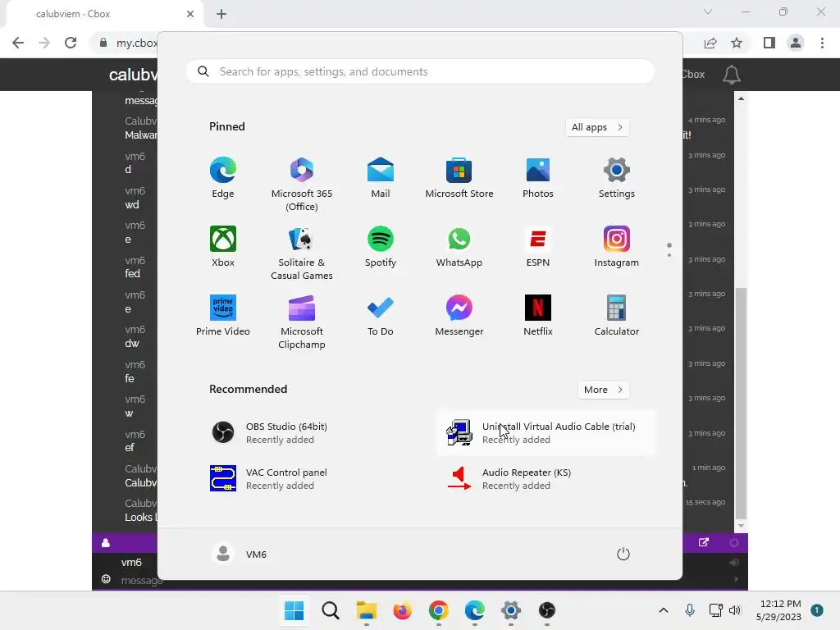Focus the Start menu search box
The height and width of the screenshot is (630, 840).
420,72
